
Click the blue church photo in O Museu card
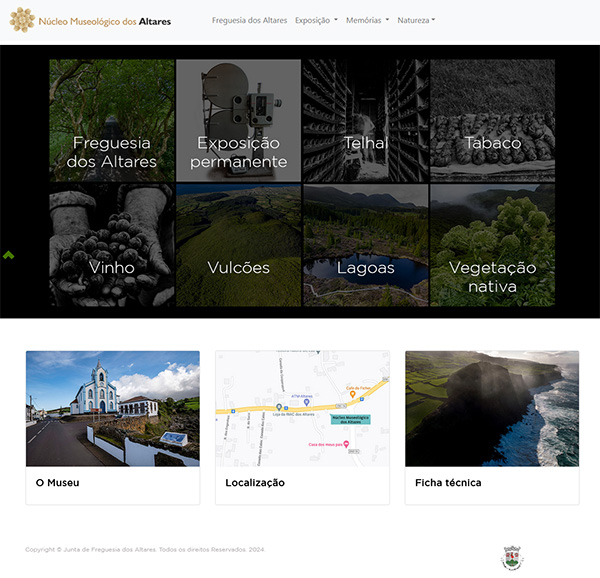[113, 409]
